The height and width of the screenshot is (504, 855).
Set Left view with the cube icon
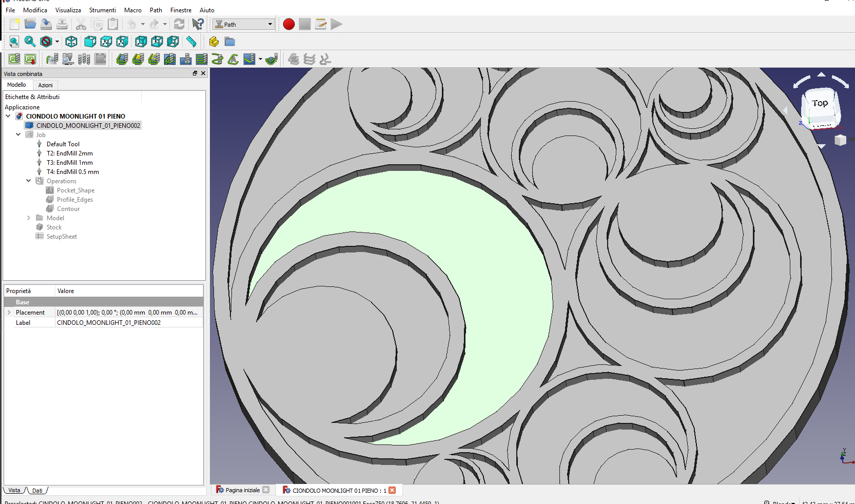(x=173, y=42)
